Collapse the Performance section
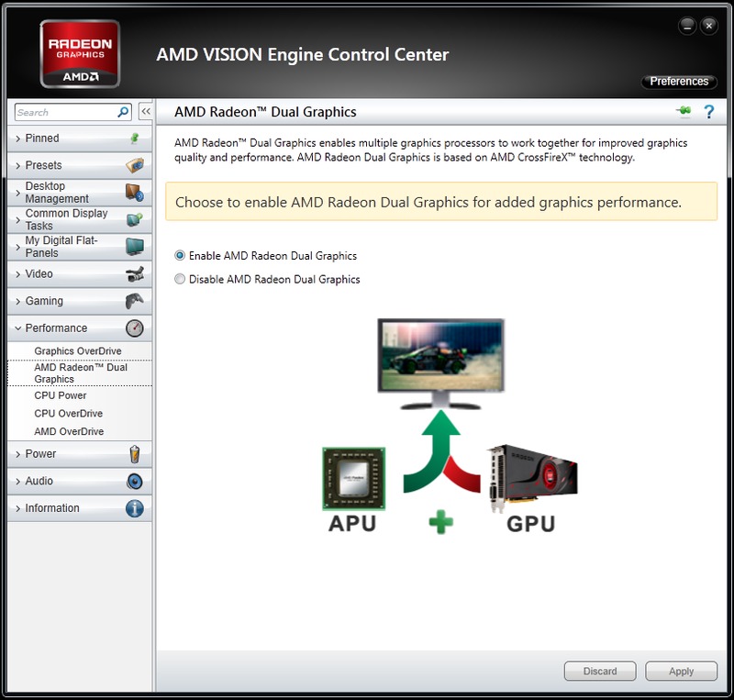This screenshot has height=700, width=734. (80, 328)
